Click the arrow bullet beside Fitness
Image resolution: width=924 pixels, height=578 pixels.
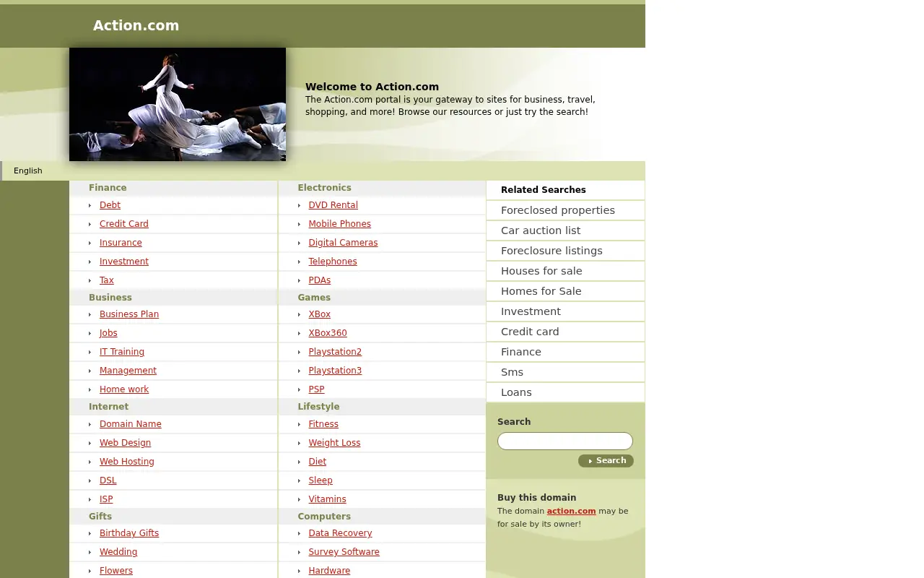click(299, 425)
